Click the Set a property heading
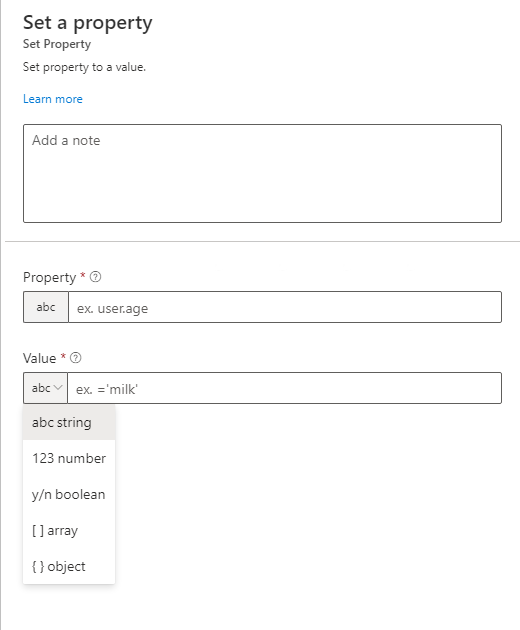This screenshot has height=630, width=520. (88, 22)
